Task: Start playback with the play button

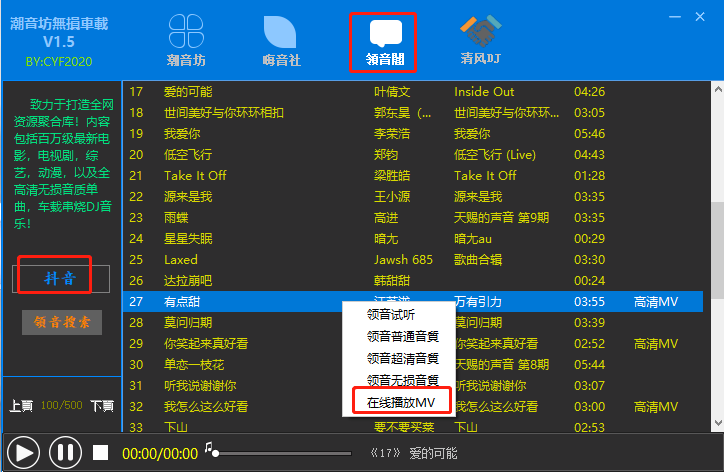Action: click(x=23, y=453)
